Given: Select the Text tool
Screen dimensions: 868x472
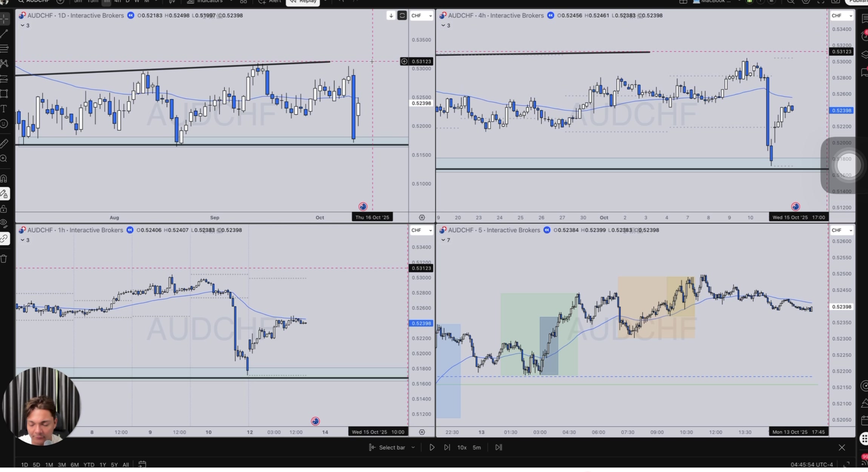Looking at the screenshot, I should [5, 109].
